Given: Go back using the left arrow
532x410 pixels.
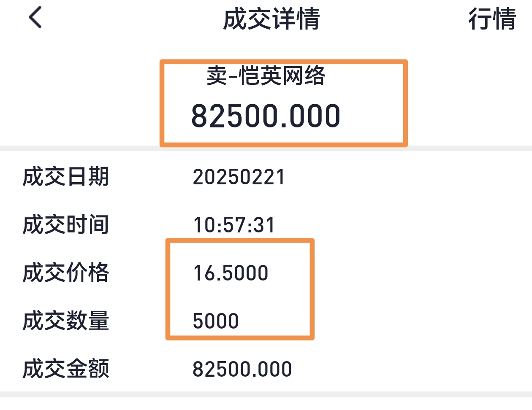Looking at the screenshot, I should 35,18.
